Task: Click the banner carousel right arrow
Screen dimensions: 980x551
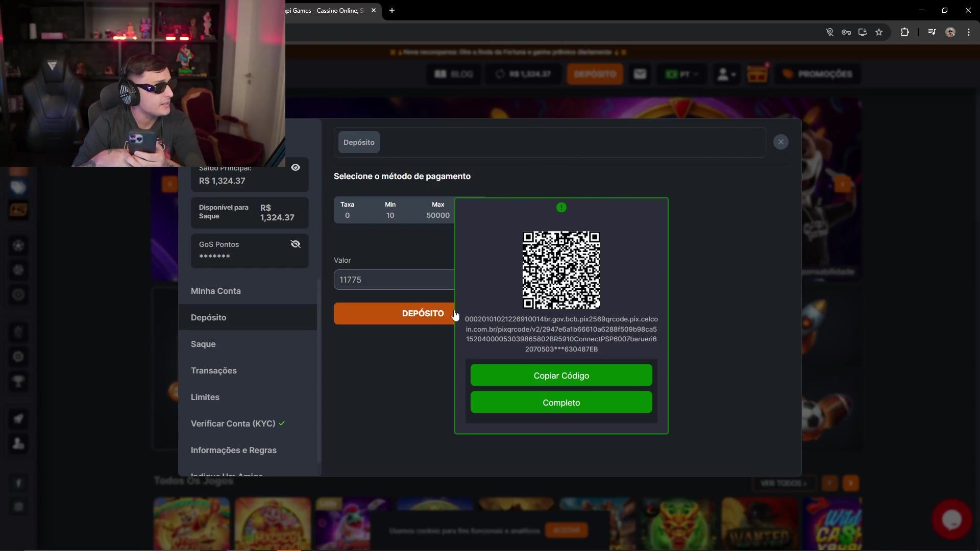Action: click(x=843, y=184)
